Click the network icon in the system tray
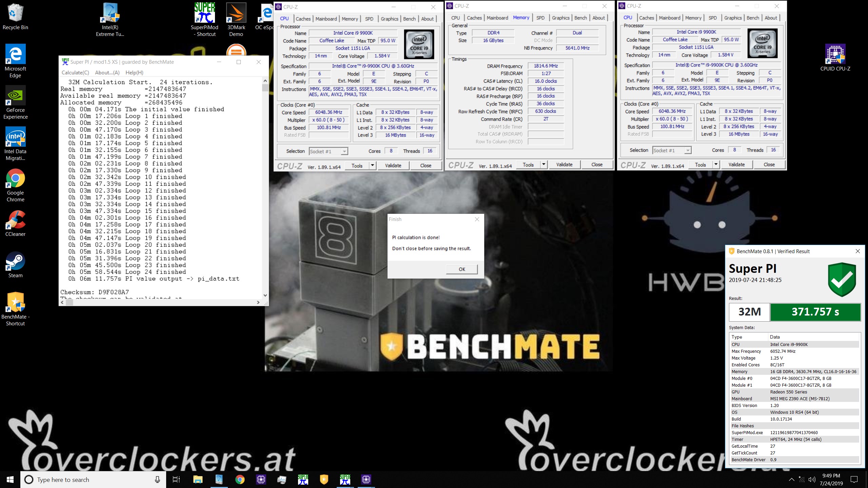 [802, 480]
